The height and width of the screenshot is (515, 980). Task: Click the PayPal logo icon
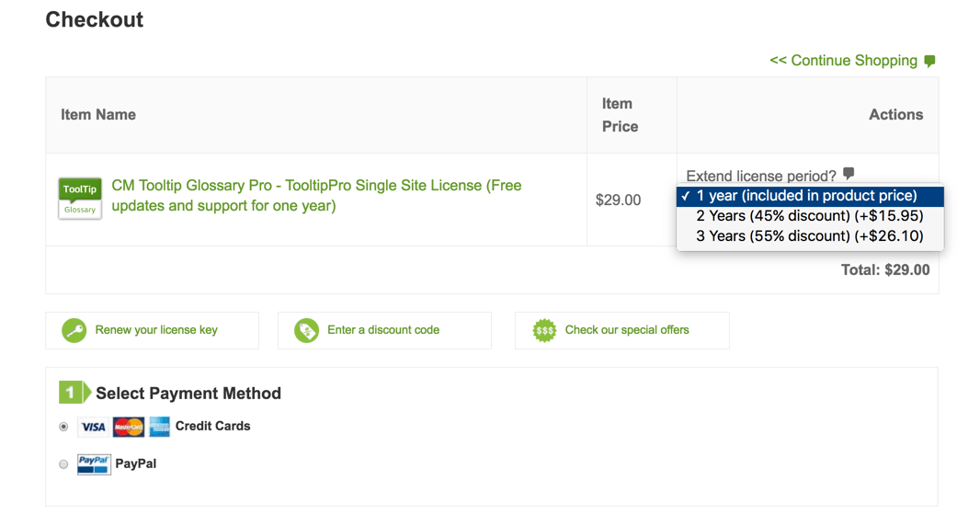coord(94,464)
